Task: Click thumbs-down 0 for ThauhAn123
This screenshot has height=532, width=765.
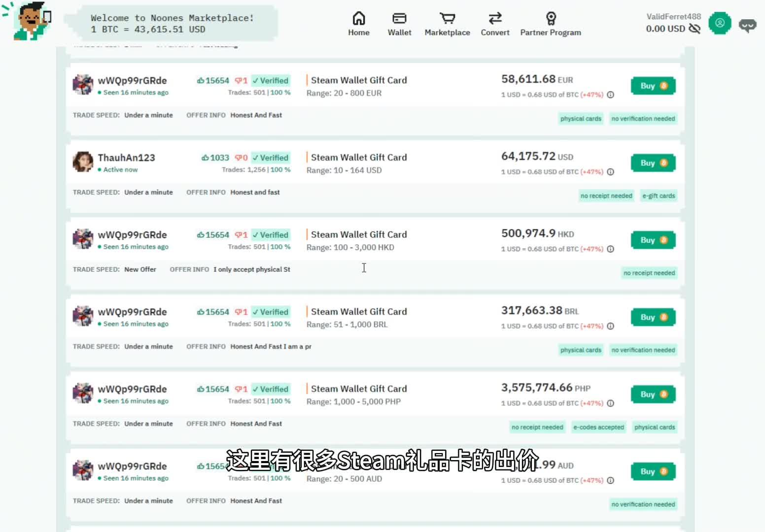Action: 241,158
